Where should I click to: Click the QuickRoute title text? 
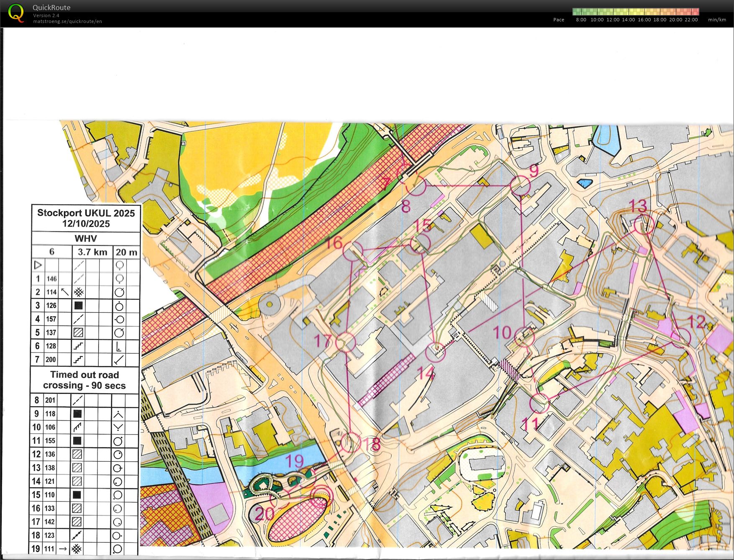coord(51,8)
